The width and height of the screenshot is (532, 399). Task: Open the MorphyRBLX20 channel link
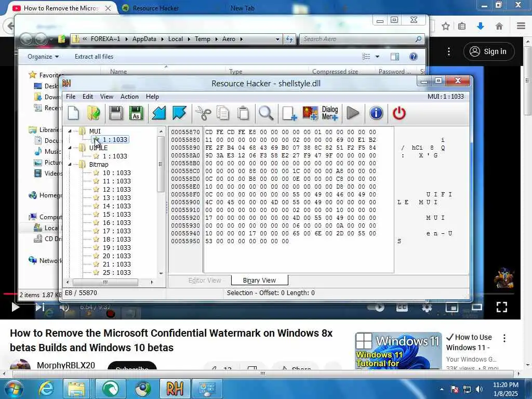point(66,365)
